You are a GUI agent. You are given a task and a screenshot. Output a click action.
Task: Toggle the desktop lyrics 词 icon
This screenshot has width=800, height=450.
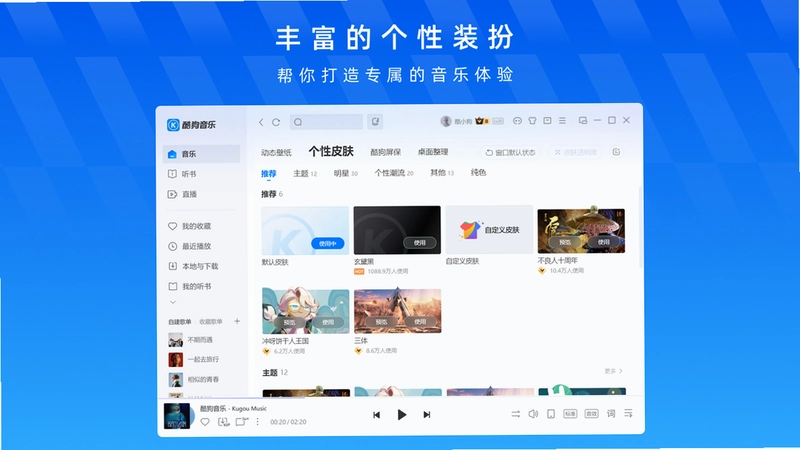pos(611,413)
